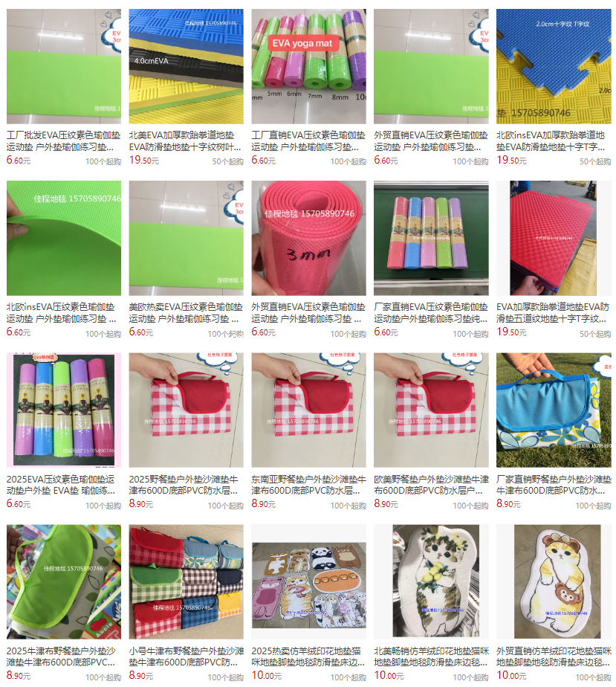The image size is (616, 687).
Task: Open the stacked assorted picnic mats image
Action: pyautogui.click(x=186, y=581)
